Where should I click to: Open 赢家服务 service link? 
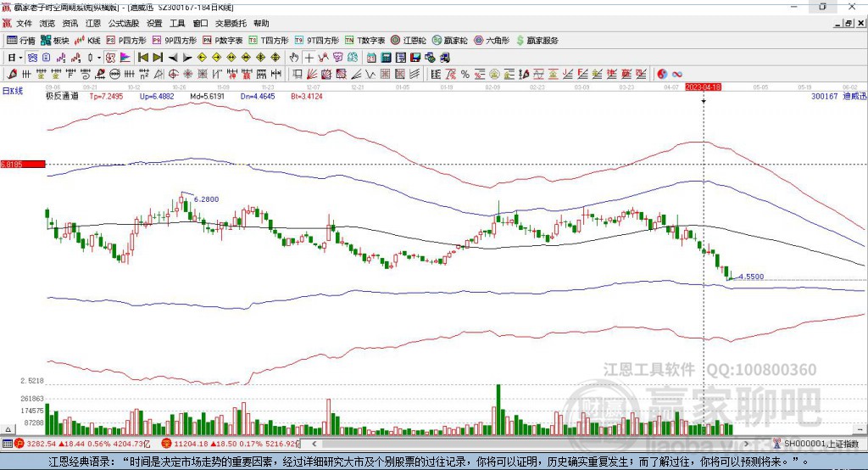[x=537, y=41]
